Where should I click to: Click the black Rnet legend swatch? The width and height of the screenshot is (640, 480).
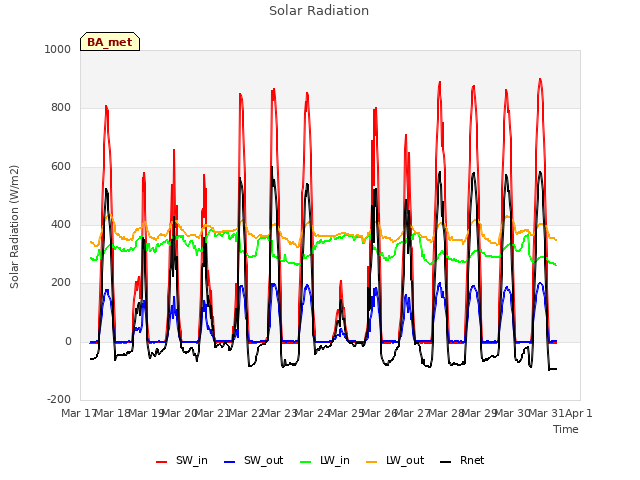coord(446,462)
